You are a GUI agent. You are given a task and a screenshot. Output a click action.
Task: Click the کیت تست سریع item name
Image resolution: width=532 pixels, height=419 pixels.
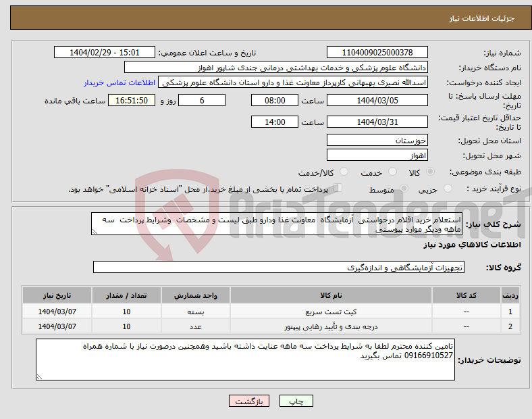(x=331, y=312)
